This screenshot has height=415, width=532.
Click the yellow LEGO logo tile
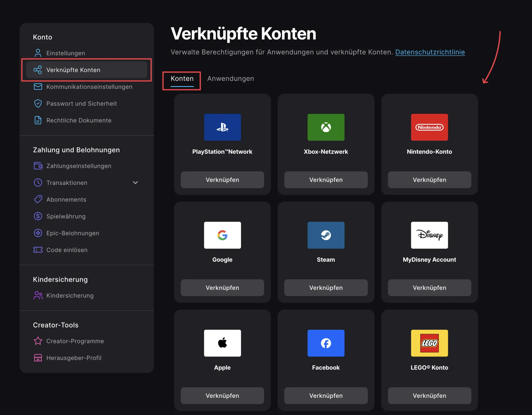coord(429,343)
